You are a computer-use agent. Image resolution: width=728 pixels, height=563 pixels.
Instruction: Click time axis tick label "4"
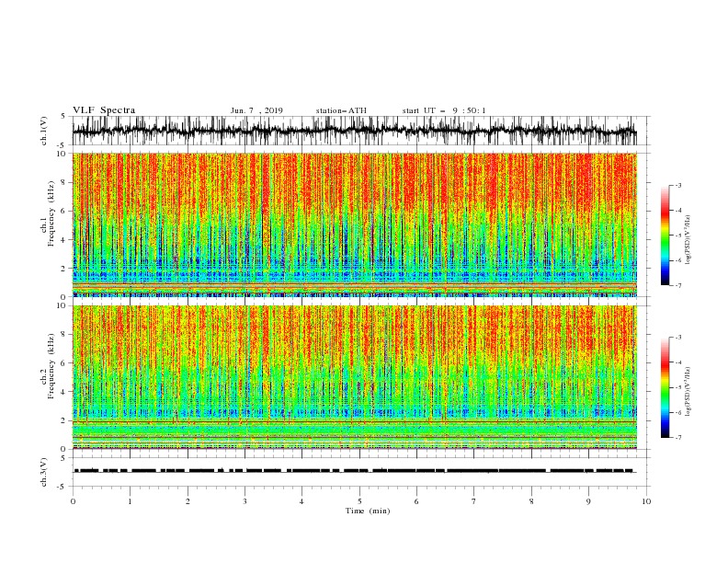point(302,501)
